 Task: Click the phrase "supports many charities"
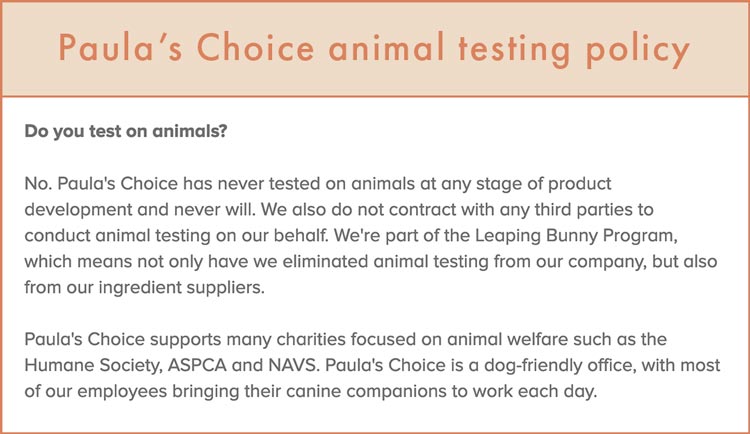click(x=247, y=339)
